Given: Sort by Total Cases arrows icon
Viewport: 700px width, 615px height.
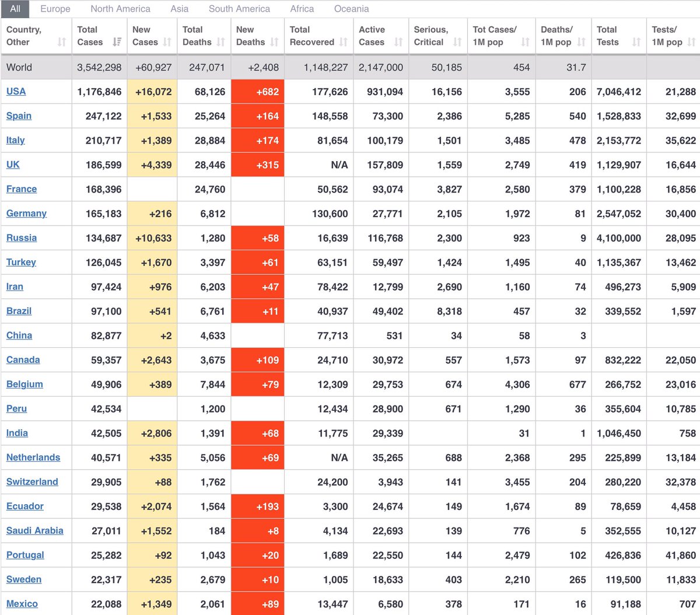Looking at the screenshot, I should click(x=117, y=42).
